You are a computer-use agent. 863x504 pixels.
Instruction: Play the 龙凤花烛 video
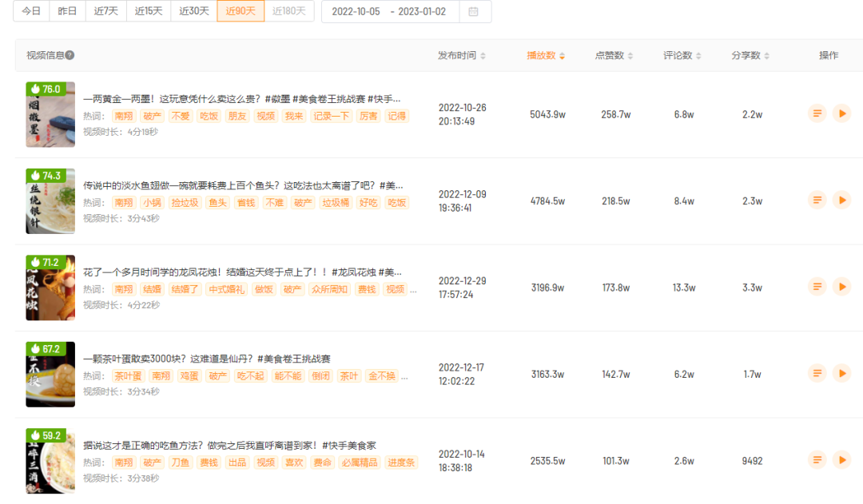[842, 288]
